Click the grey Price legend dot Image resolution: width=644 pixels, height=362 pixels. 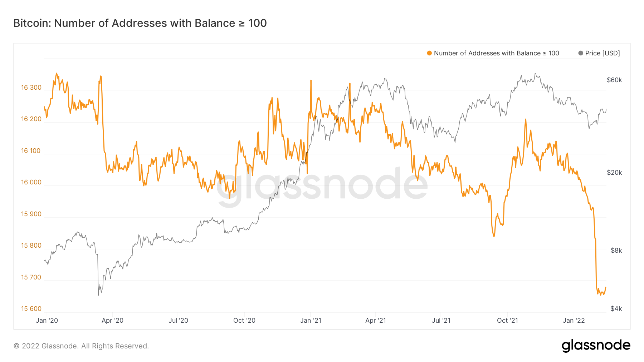coord(581,53)
